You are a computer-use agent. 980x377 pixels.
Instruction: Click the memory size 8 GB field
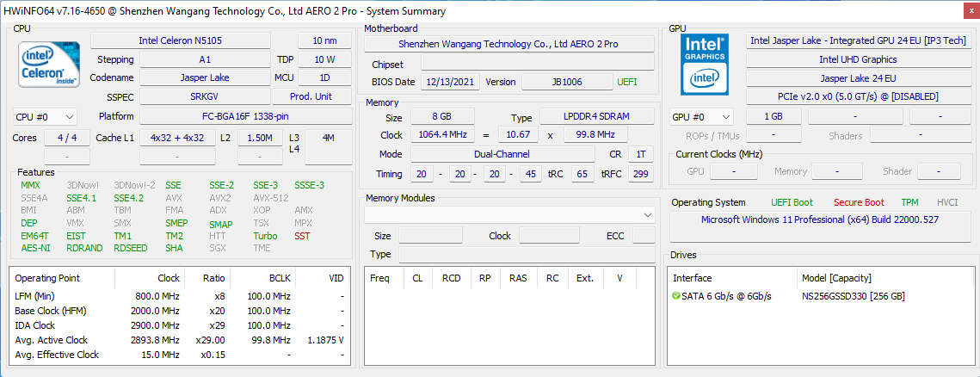tap(442, 117)
